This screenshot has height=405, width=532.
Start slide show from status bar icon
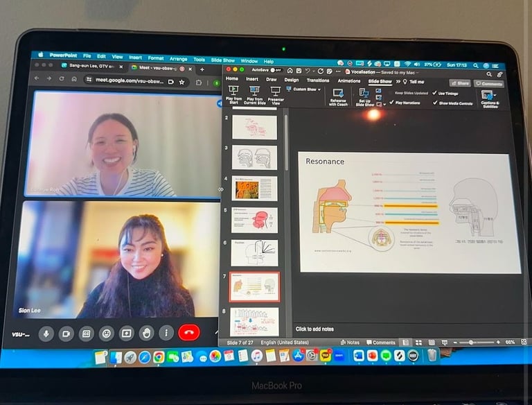point(445,343)
